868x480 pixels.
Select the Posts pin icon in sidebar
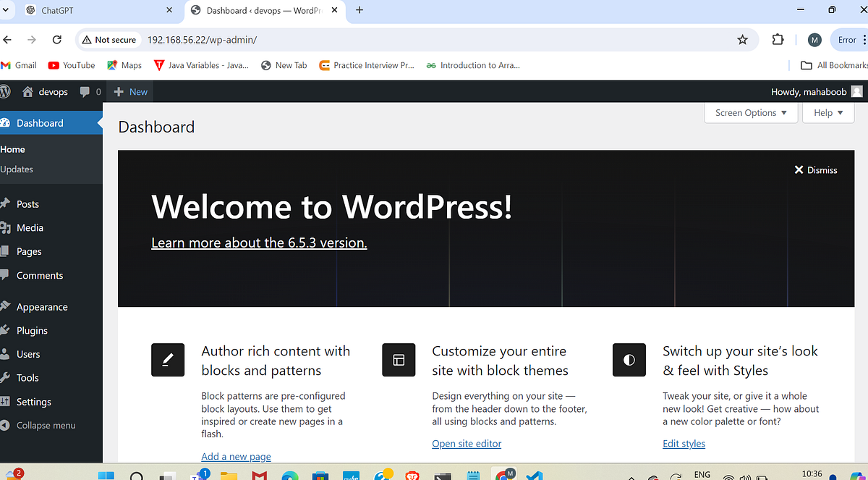tap(7, 203)
